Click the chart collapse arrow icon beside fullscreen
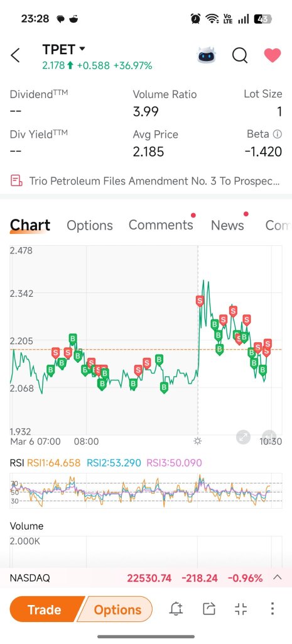The width and height of the screenshot is (292, 644). [x=269, y=436]
